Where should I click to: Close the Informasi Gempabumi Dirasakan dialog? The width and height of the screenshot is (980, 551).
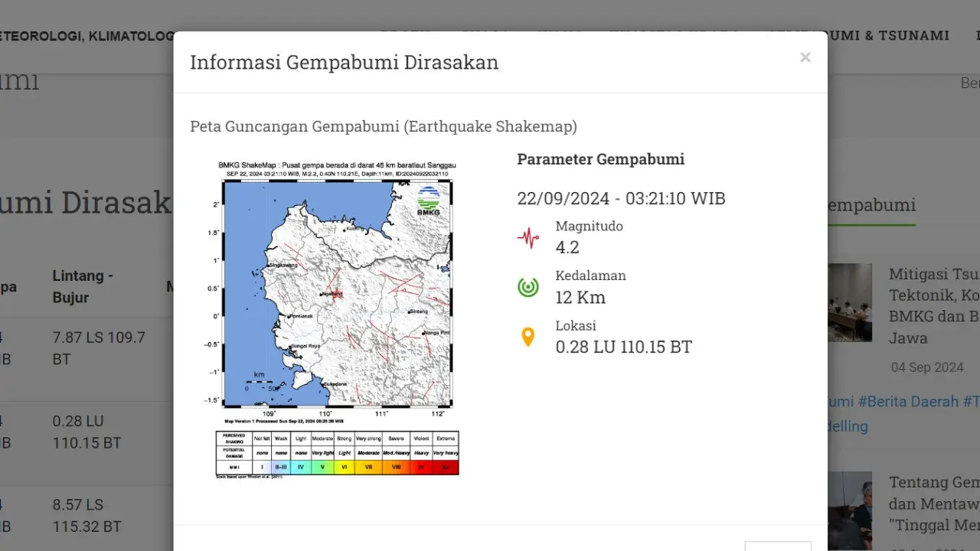point(805,57)
